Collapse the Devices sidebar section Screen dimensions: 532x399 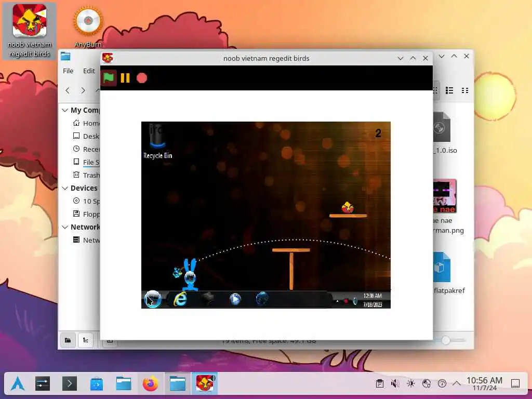coord(65,188)
